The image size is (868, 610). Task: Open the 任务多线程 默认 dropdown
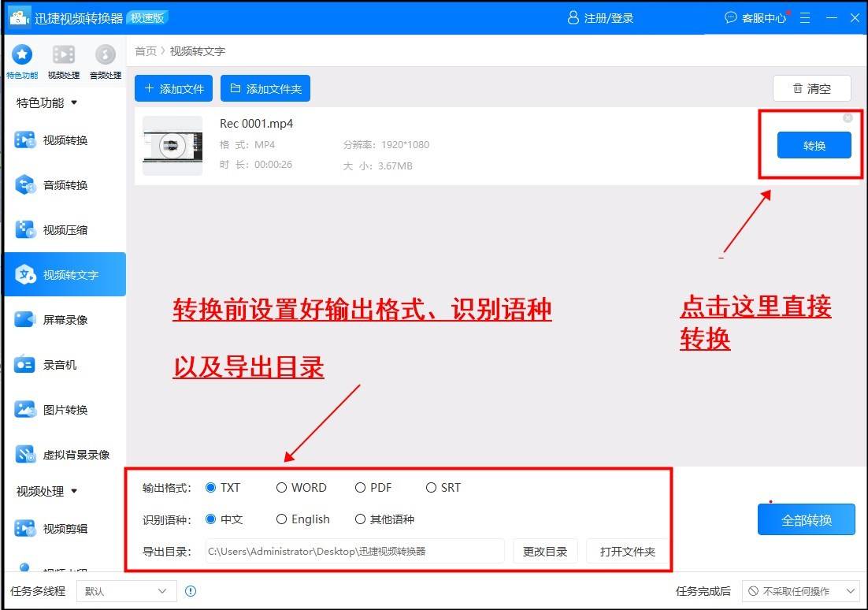click(126, 591)
